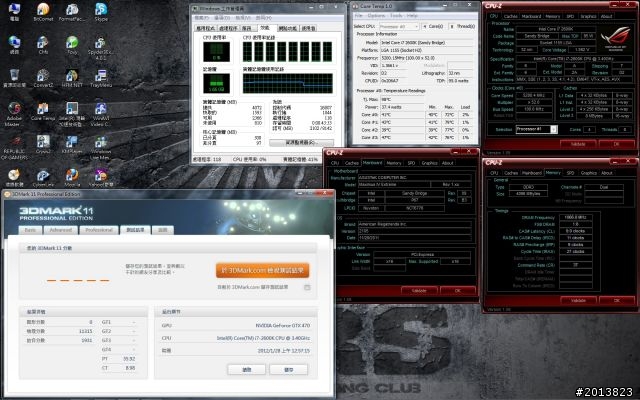Click the save results button in 3DMark
Image resolution: width=640 pixels, height=400 pixels.
click(288, 369)
